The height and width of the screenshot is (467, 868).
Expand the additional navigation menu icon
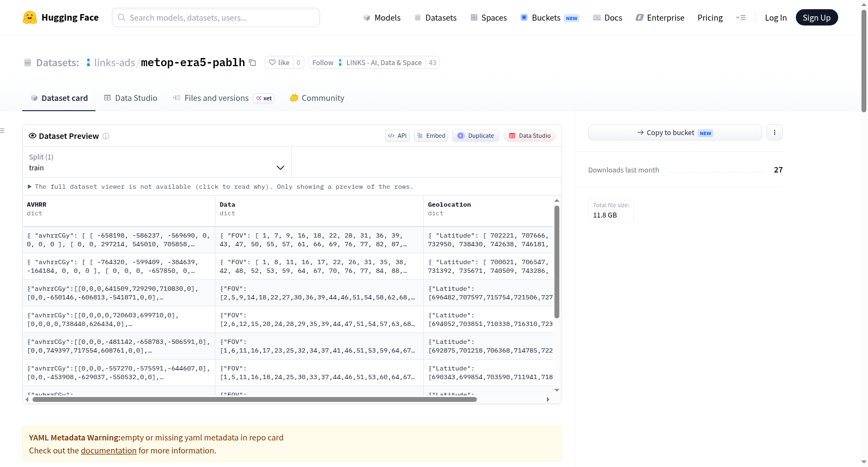pyautogui.click(x=741, y=17)
